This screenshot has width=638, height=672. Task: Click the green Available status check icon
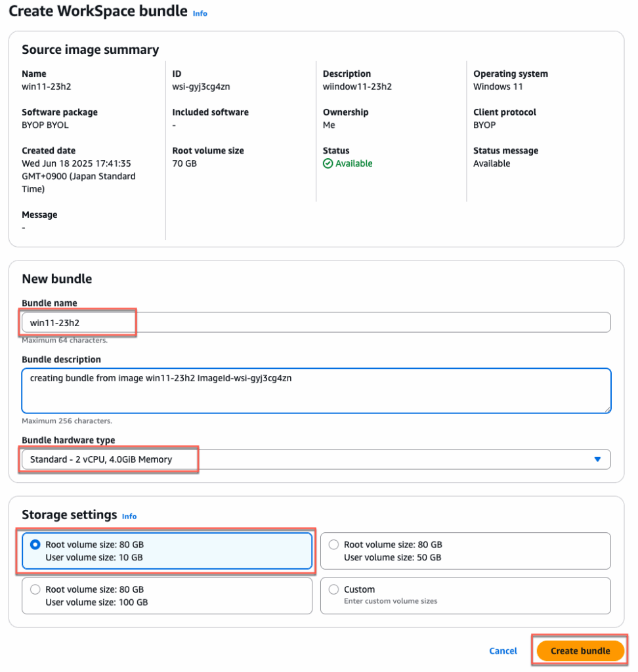tap(328, 163)
